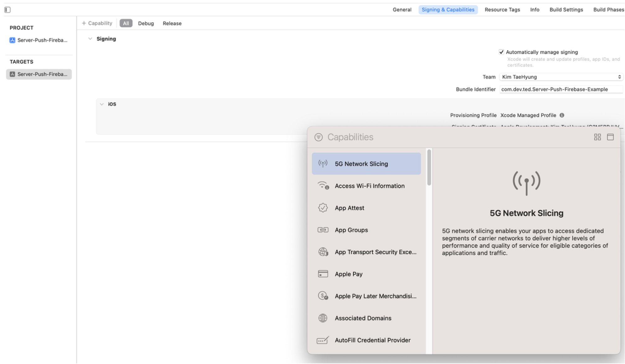
Task: Click the + Capability button
Action: pos(97,23)
